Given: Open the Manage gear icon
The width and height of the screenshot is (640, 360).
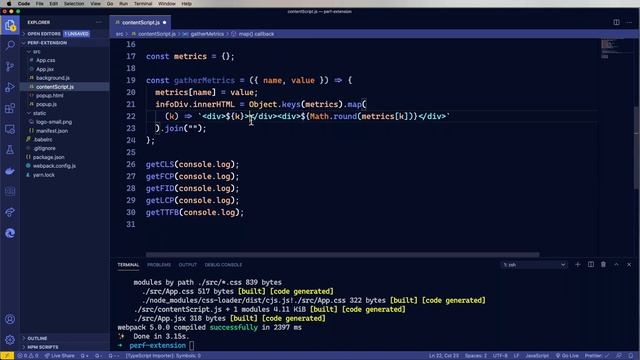Looking at the screenshot, I should (x=10, y=340).
